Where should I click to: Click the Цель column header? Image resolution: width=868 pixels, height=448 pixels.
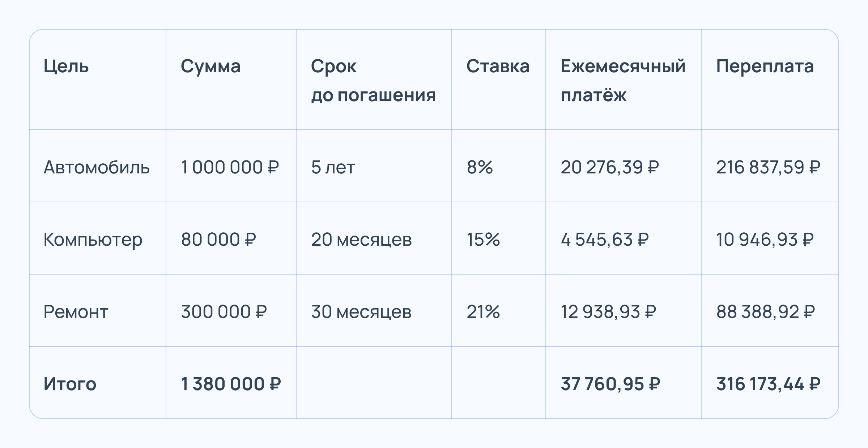(66, 66)
